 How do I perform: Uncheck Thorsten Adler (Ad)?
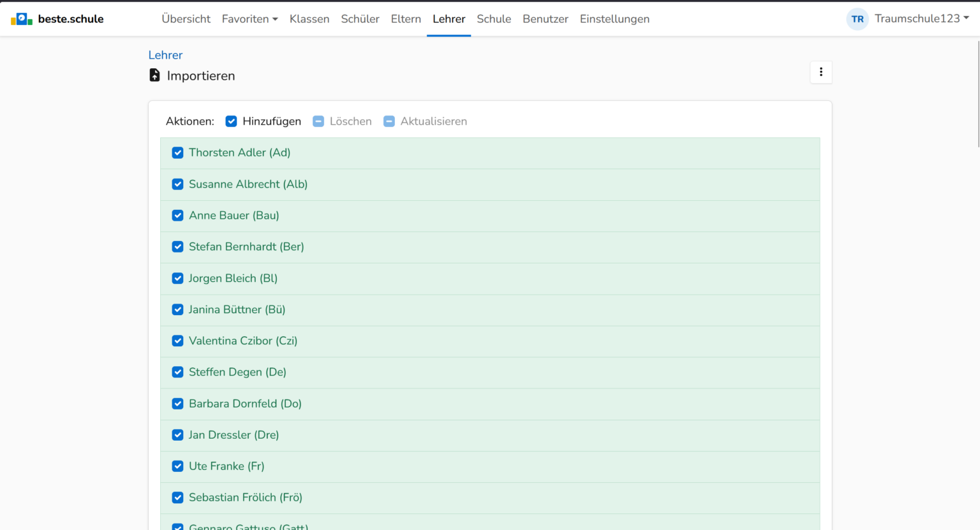[178, 153]
